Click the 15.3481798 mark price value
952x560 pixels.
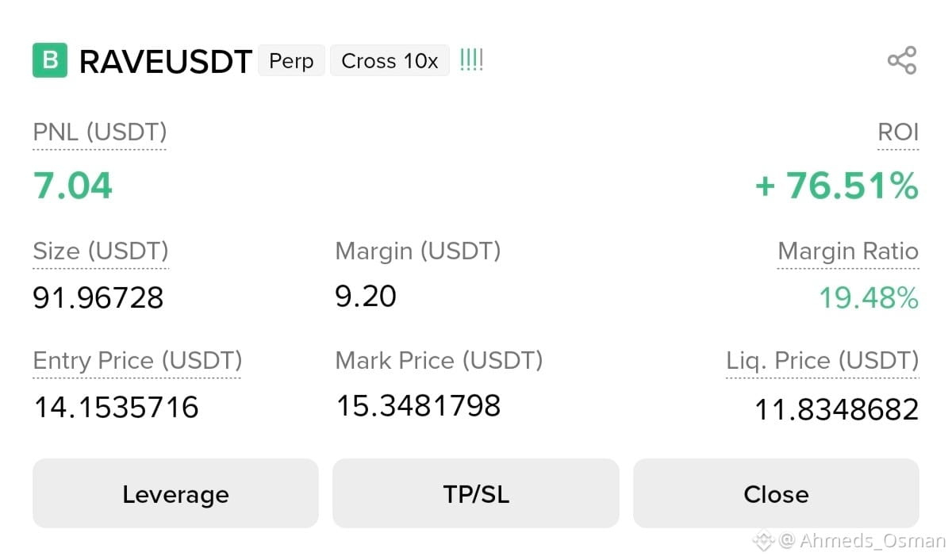coord(419,405)
